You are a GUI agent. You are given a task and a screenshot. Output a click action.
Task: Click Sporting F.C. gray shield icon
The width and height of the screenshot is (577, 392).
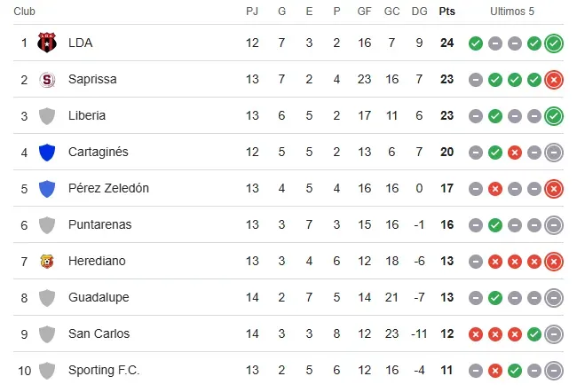47,370
